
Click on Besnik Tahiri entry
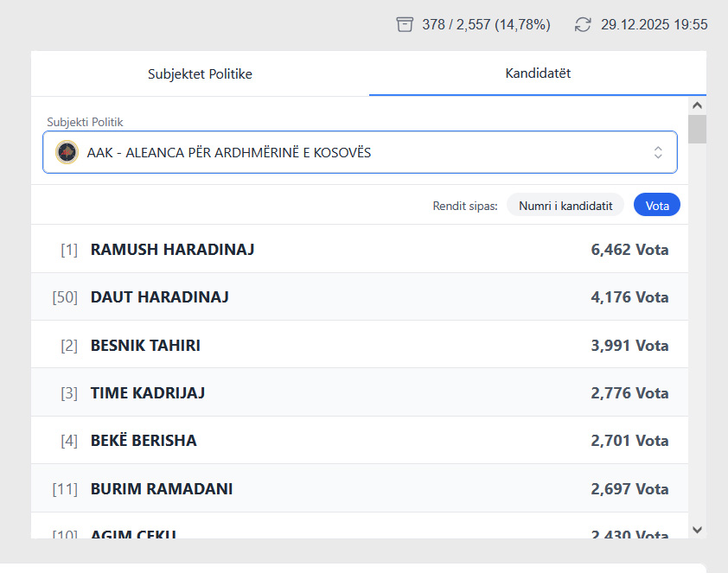145,346
